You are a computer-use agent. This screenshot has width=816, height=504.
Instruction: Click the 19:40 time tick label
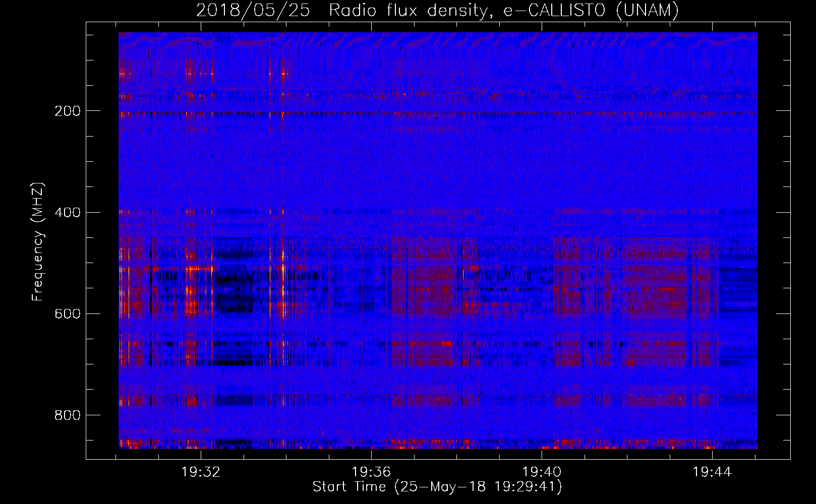(x=542, y=472)
